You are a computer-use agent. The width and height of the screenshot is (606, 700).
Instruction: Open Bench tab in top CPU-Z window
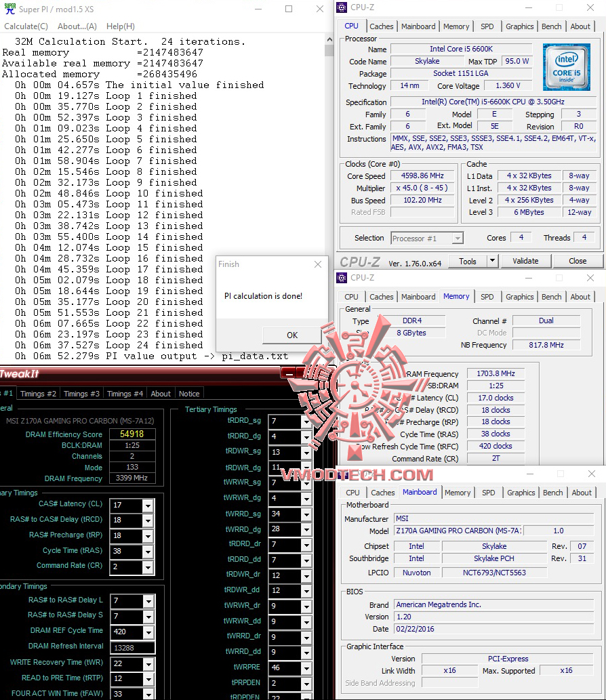552,26
